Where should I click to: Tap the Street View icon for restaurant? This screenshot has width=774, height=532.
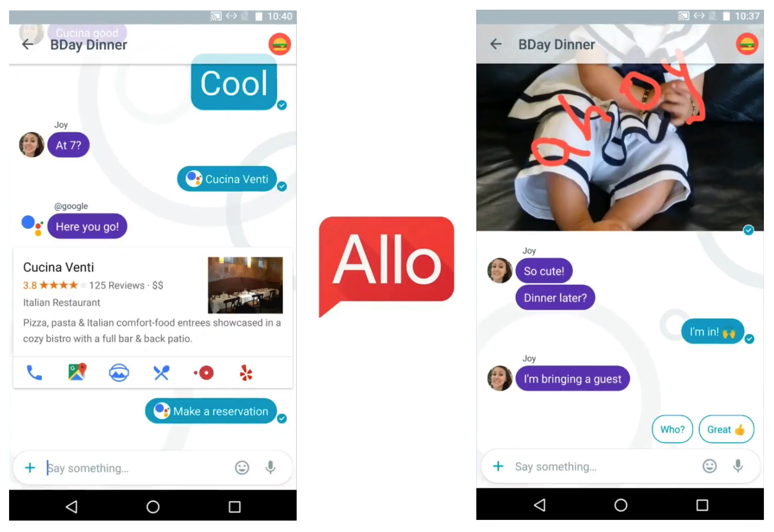pyautogui.click(x=118, y=372)
